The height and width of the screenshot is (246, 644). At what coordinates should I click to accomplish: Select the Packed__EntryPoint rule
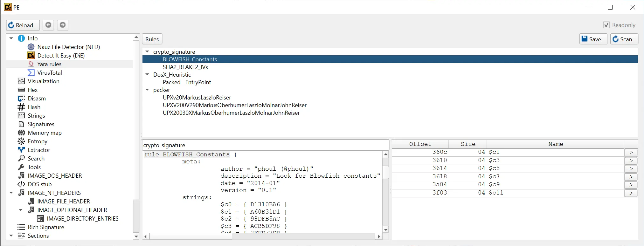coord(187,82)
